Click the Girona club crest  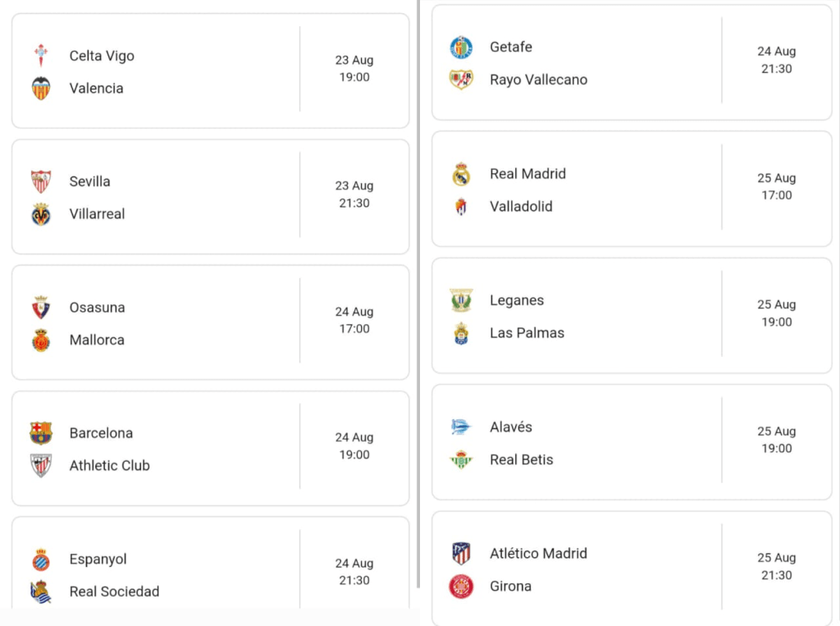[x=461, y=587]
